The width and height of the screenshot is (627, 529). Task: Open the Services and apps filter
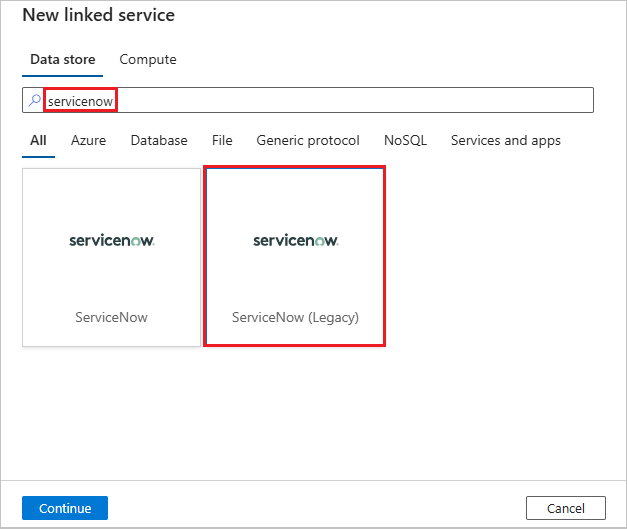(x=506, y=141)
